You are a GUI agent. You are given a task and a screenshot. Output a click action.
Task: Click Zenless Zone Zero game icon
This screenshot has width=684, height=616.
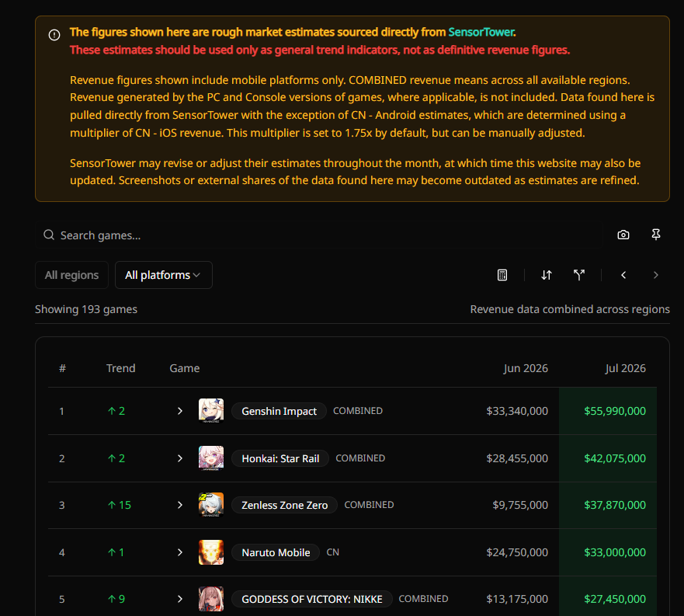coord(211,505)
